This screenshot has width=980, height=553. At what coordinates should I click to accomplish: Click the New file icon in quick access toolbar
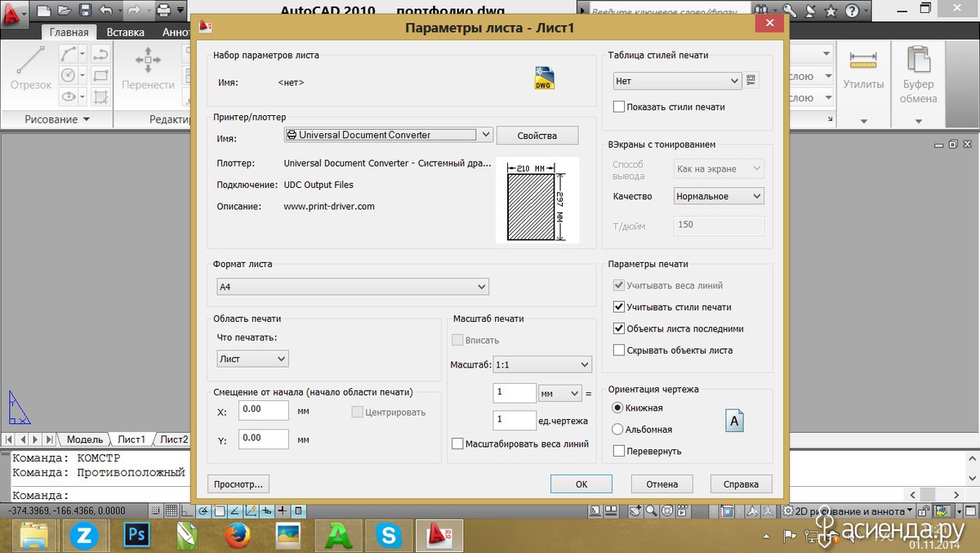click(x=44, y=11)
